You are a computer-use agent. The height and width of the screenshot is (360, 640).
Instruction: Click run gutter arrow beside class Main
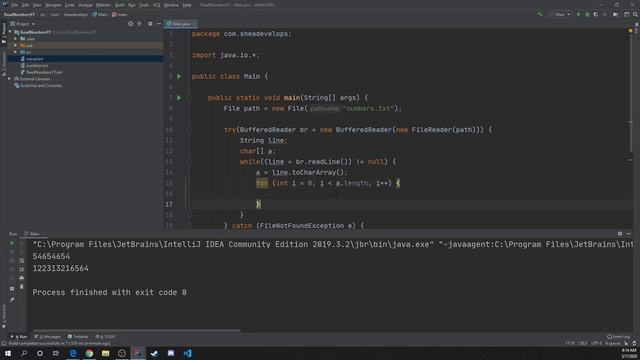(x=179, y=76)
